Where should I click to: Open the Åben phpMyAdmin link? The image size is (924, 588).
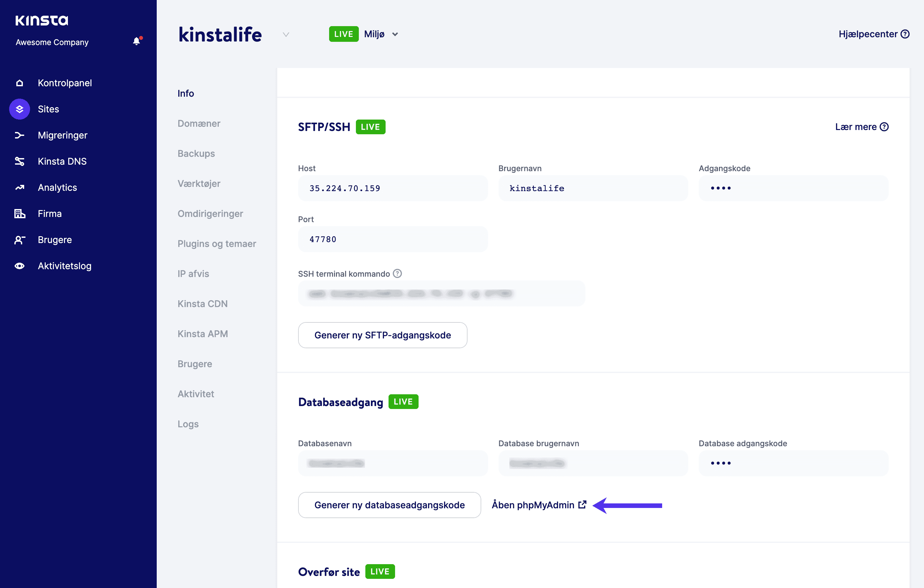pyautogui.click(x=539, y=505)
